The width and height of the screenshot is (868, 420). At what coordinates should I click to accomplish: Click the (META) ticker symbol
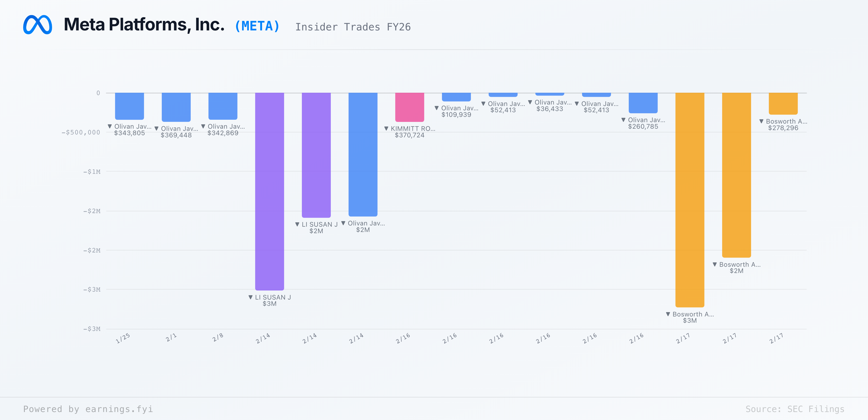(x=257, y=26)
